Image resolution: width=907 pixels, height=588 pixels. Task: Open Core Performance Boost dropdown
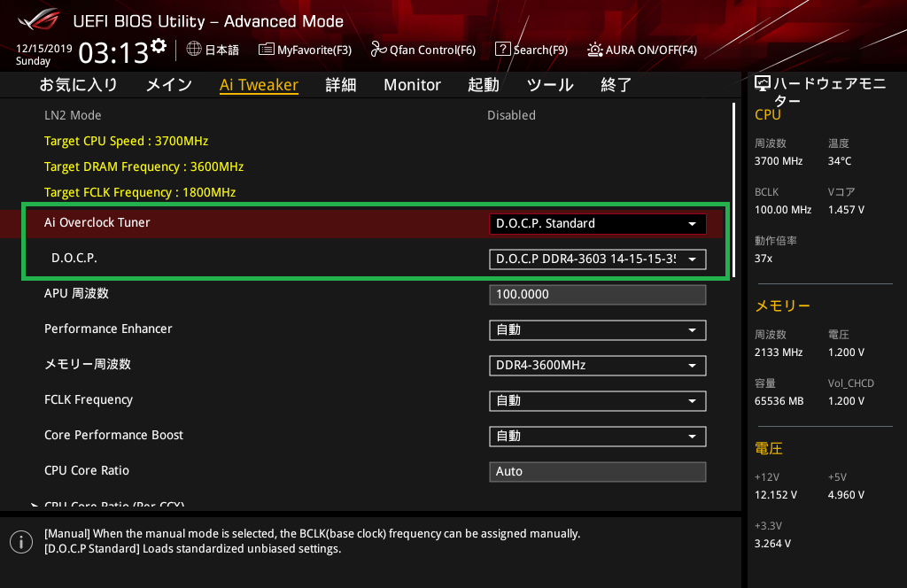pos(598,437)
